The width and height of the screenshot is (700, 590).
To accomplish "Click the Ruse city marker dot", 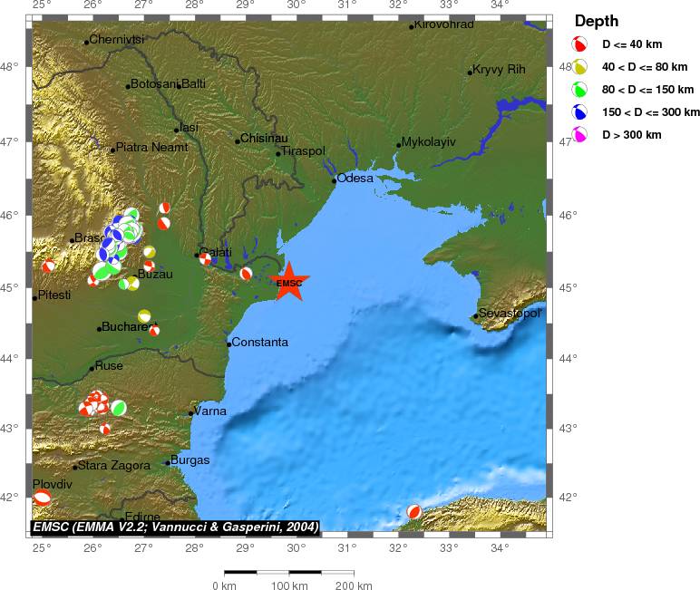I will [x=92, y=369].
